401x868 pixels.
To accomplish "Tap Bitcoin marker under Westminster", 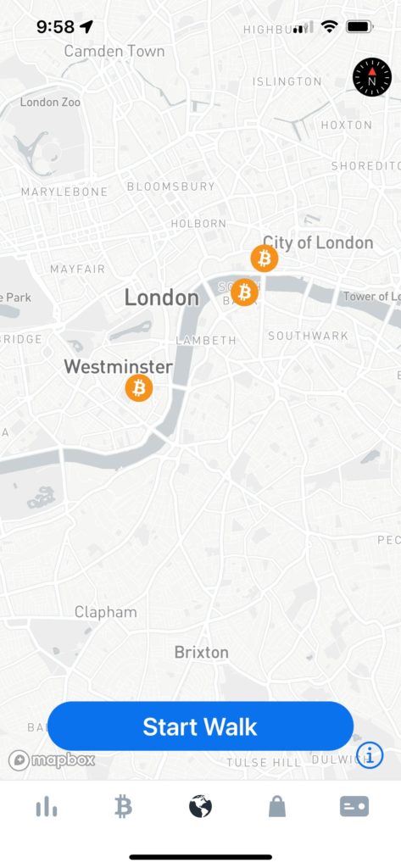I will coord(138,388).
